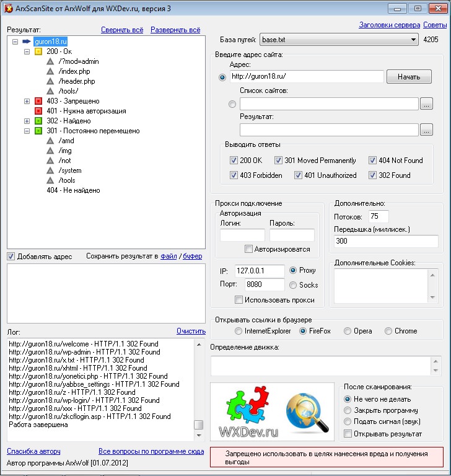Image resolution: width=451 pixels, height=476 pixels.
Task: Uncheck the 404 Not Found checkbox
Action: click(373, 160)
